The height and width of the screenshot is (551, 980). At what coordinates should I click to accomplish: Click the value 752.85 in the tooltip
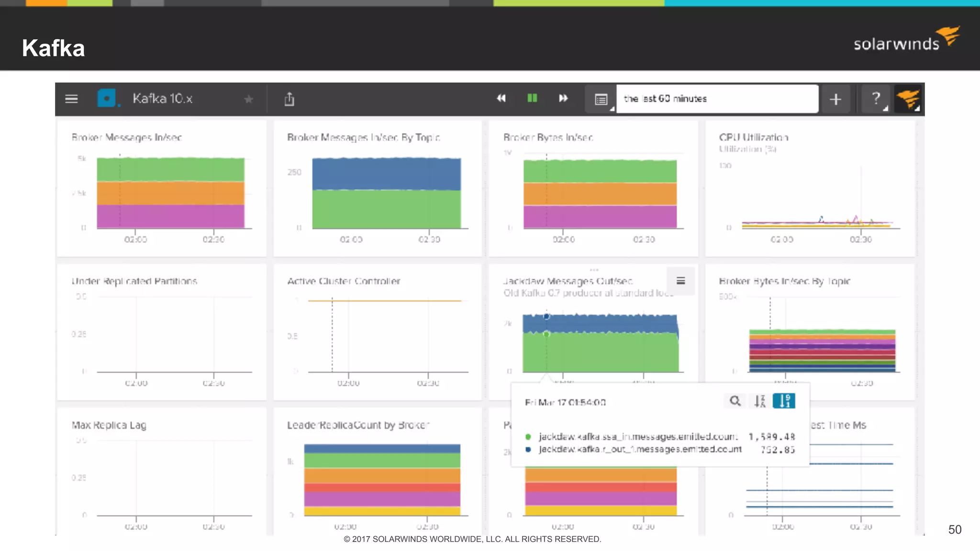[778, 450]
